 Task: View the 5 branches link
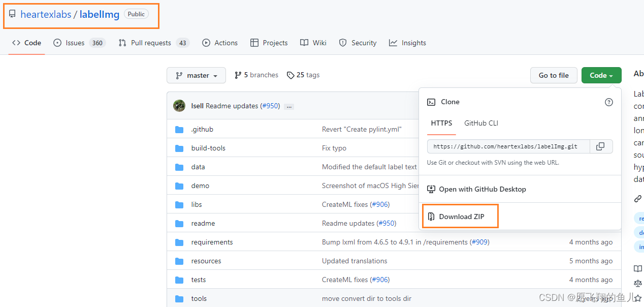[256, 75]
